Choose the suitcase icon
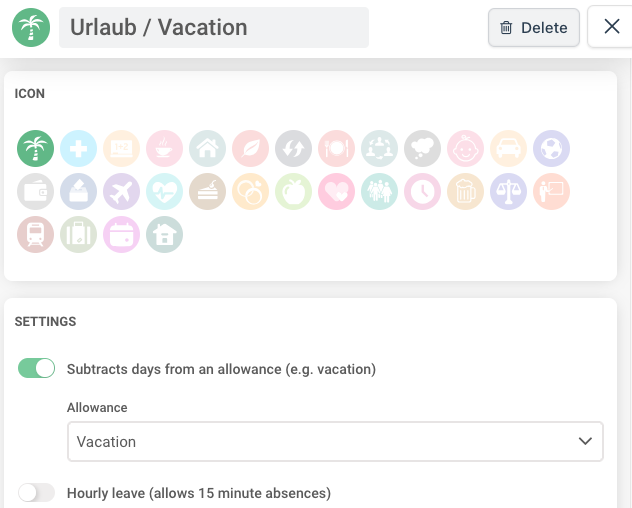The height and width of the screenshot is (508, 632). point(78,235)
